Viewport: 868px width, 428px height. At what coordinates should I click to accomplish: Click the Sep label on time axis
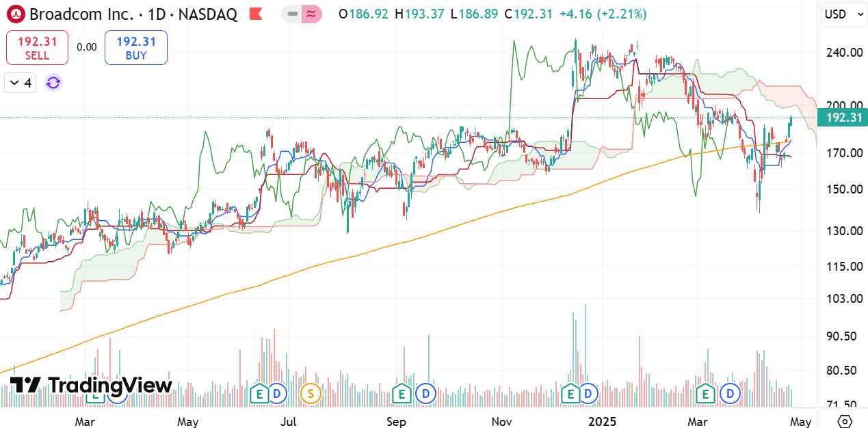[x=397, y=422]
